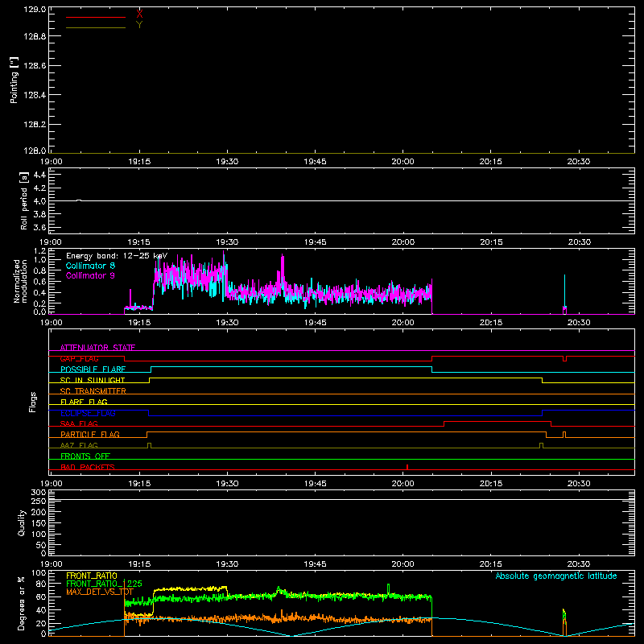
Task: Click the small bump on the roll period line
Action: click(79, 200)
